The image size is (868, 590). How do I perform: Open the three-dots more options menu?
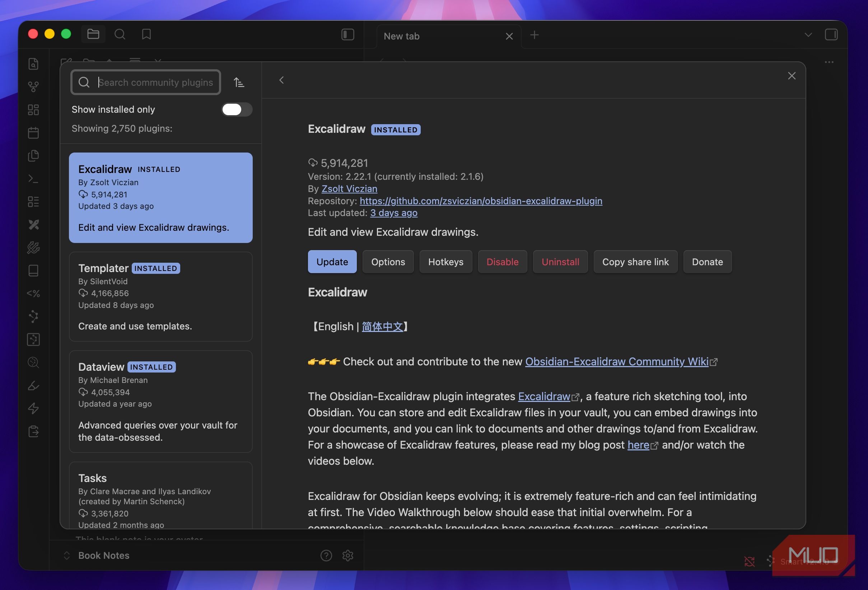[x=829, y=62]
